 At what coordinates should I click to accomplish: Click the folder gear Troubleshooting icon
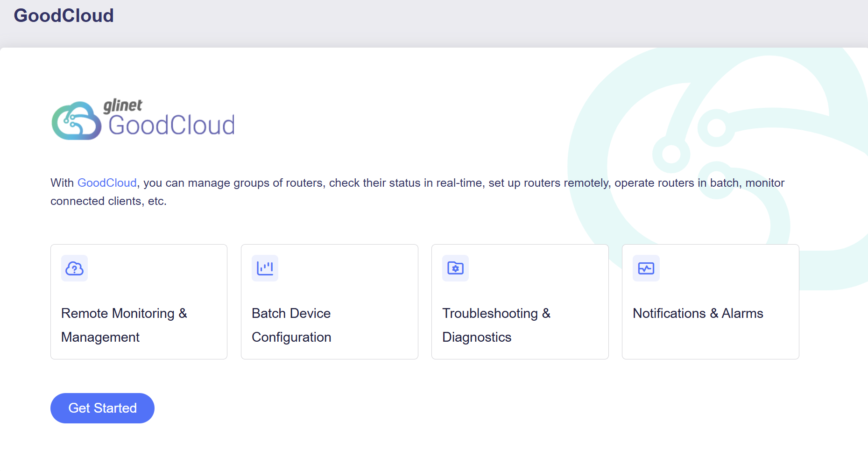coord(455,268)
